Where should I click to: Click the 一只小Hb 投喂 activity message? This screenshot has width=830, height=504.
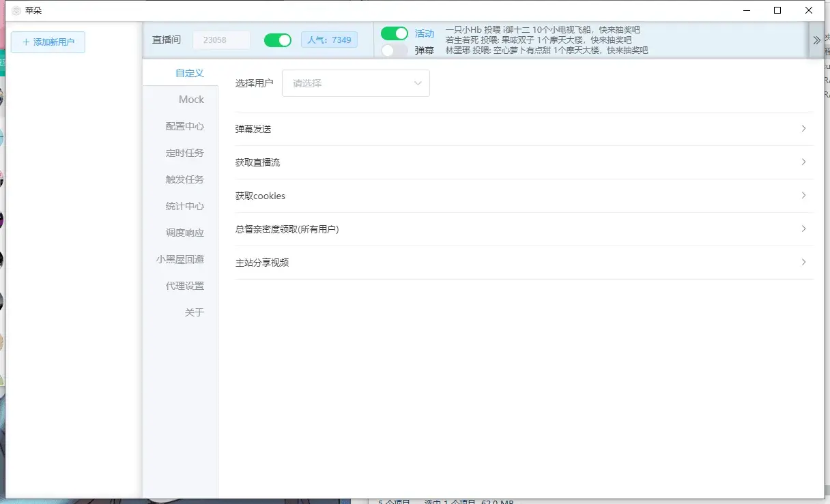543,30
